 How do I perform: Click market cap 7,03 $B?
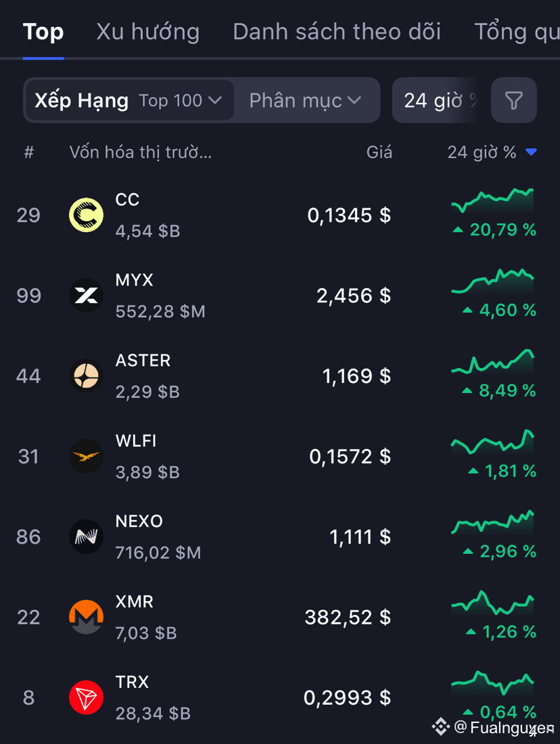click(x=146, y=633)
